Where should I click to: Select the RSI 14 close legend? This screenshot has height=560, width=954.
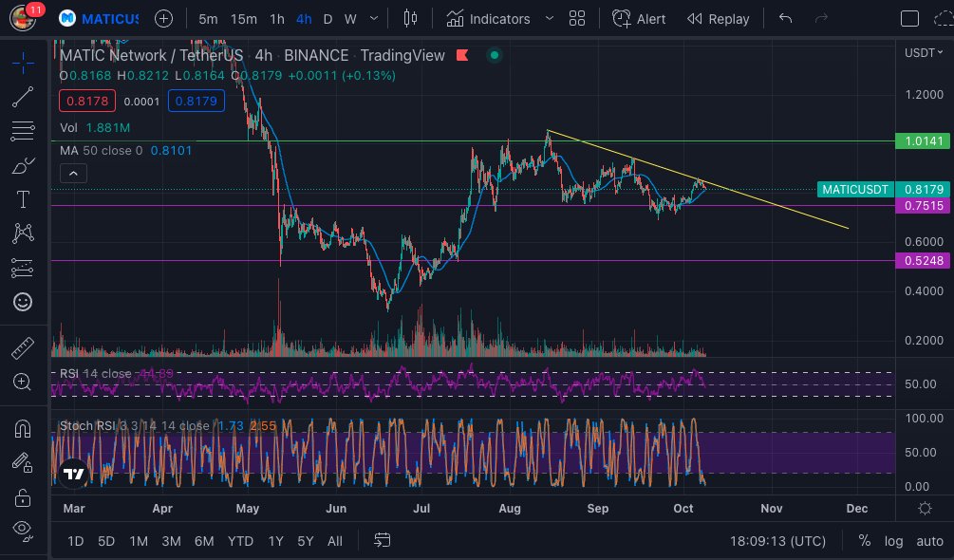click(x=116, y=373)
